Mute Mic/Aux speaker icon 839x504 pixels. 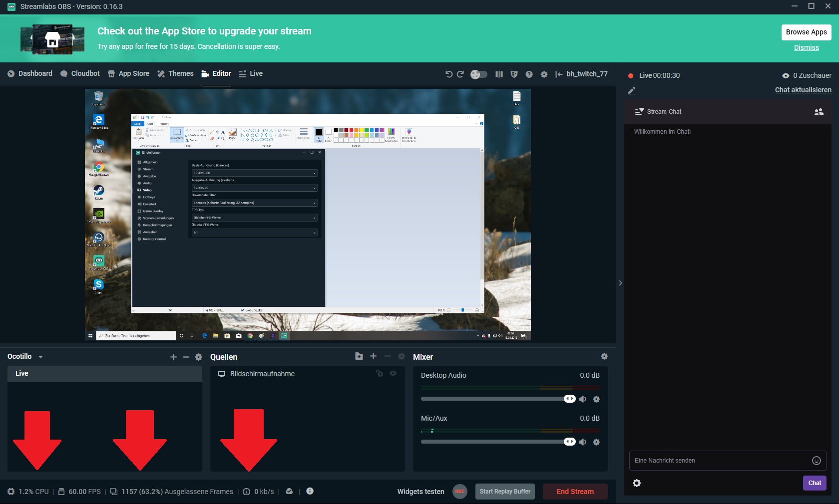pyautogui.click(x=582, y=442)
